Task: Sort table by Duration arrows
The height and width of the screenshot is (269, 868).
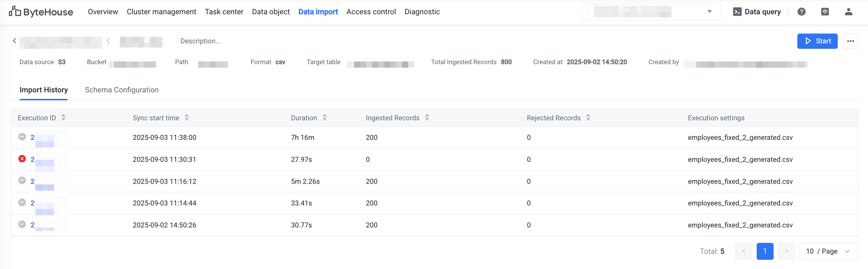Action: 324,118
